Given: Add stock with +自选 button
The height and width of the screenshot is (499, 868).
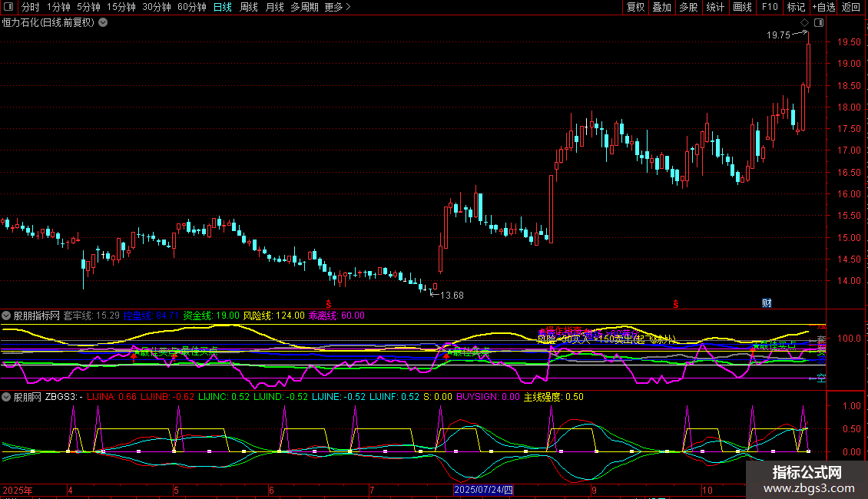Looking at the screenshot, I should [x=823, y=7].
